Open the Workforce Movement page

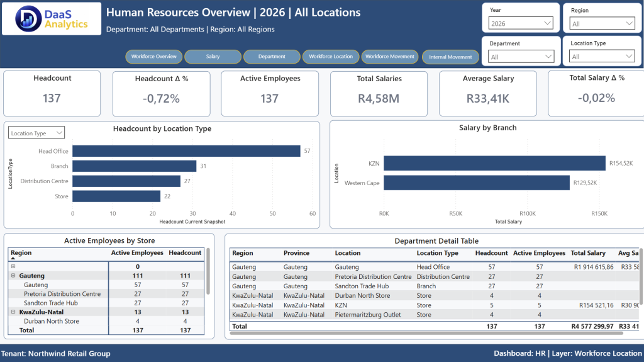pos(390,57)
